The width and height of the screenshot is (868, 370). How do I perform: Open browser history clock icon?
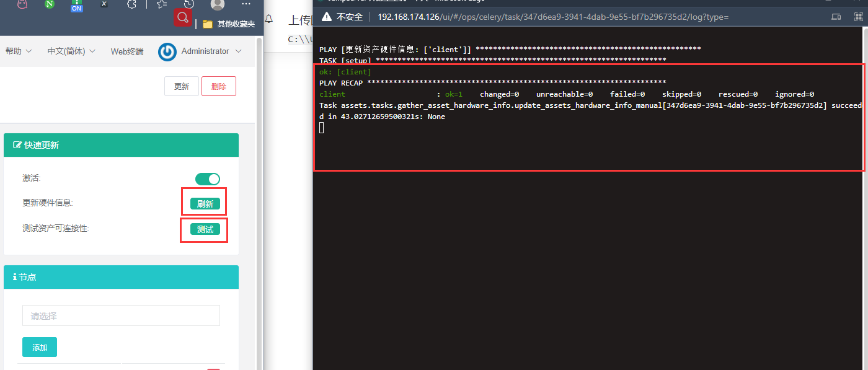coord(189,4)
